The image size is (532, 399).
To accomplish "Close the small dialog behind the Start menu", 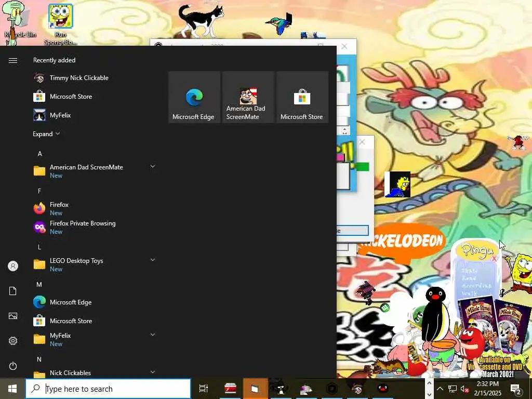I will point(362,142).
